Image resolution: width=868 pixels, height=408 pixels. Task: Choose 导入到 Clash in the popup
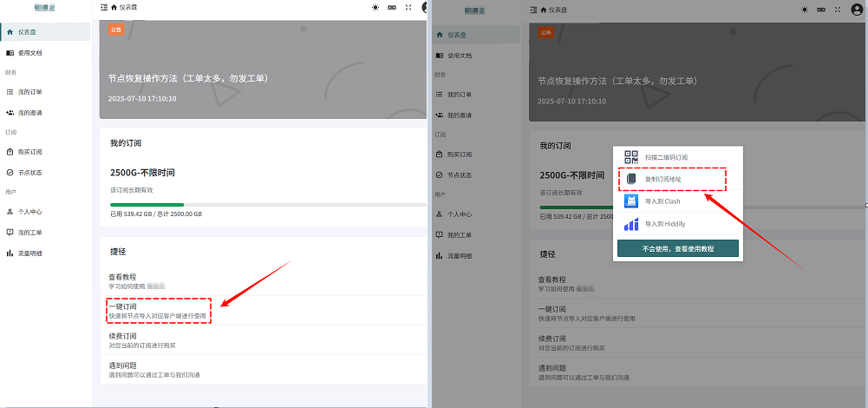coord(678,201)
